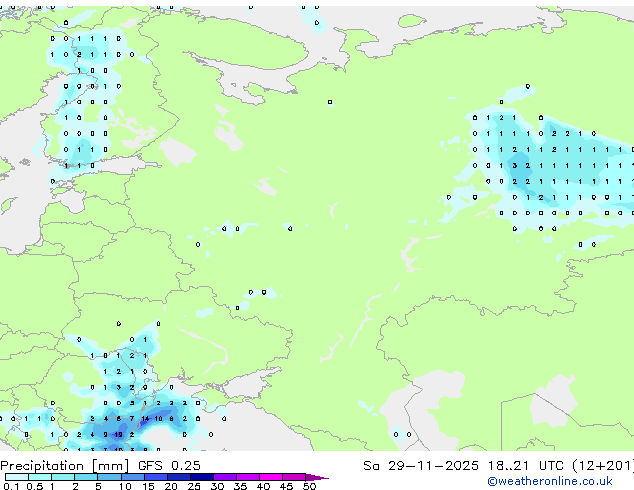This screenshot has width=634, height=490.
Task: Click legend scale label '0.1'
Action: click(x=11, y=486)
